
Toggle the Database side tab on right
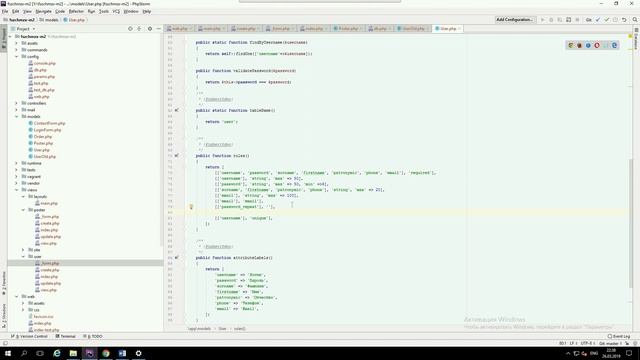[636, 39]
